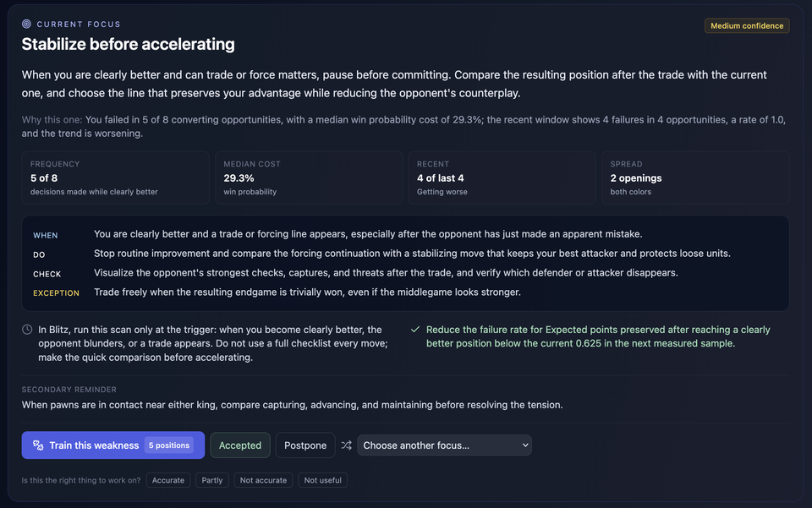Choose Not useful feedback
The image size is (812, 508).
pos(322,480)
